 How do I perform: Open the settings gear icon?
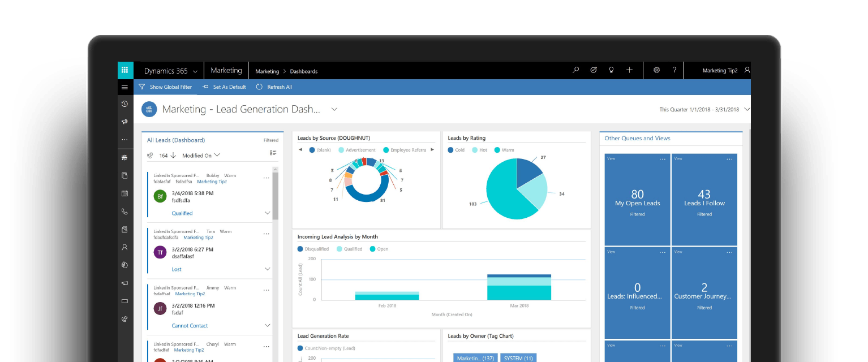coord(657,70)
